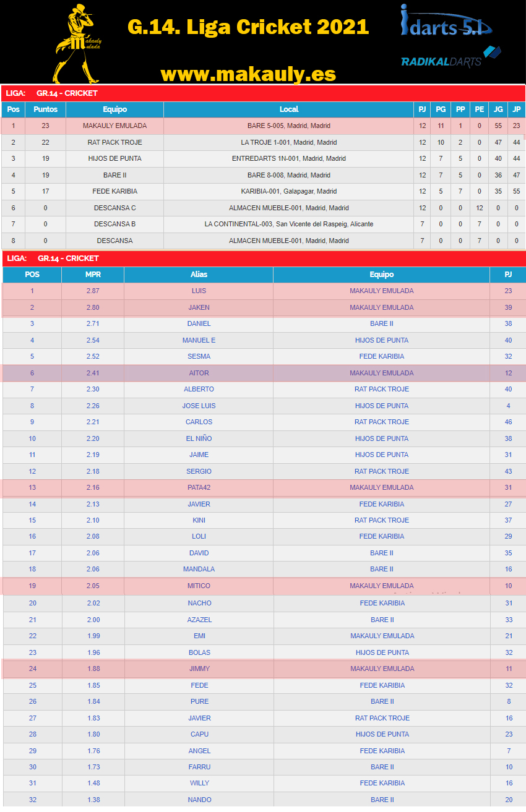The height and width of the screenshot is (812, 526).
Task: Open the www.makauly.es website link
Action: (248, 74)
